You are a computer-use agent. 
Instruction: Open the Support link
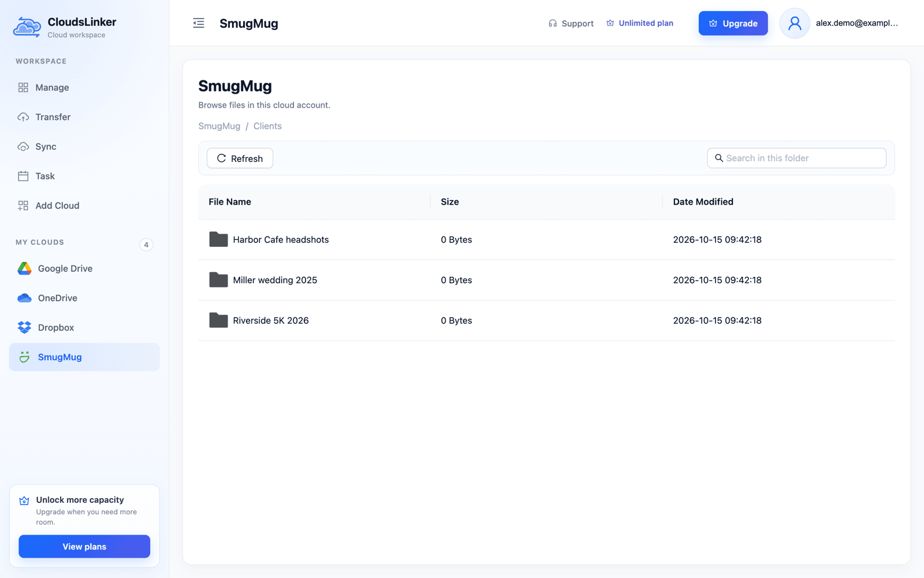point(571,23)
